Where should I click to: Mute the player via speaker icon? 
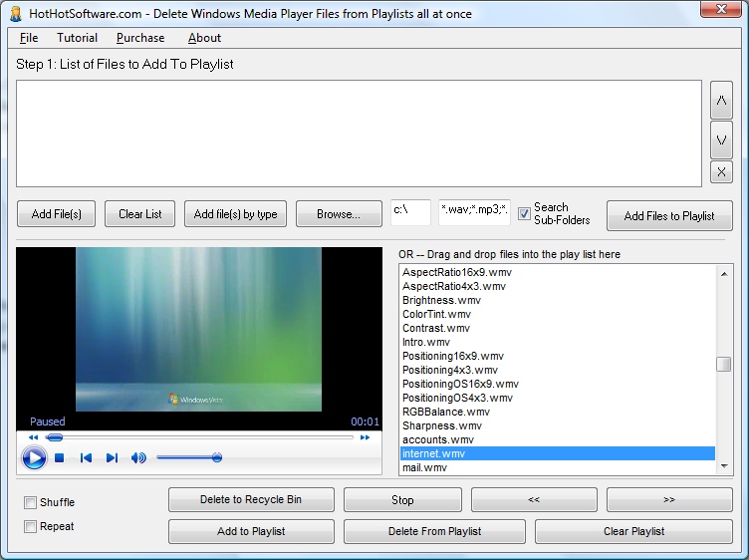tap(138, 457)
